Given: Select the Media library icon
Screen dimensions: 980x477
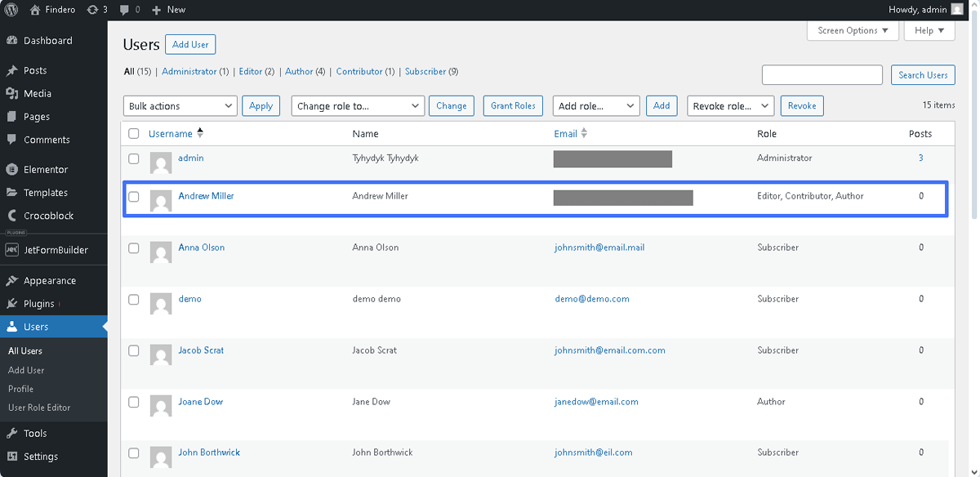Looking at the screenshot, I should [11, 93].
